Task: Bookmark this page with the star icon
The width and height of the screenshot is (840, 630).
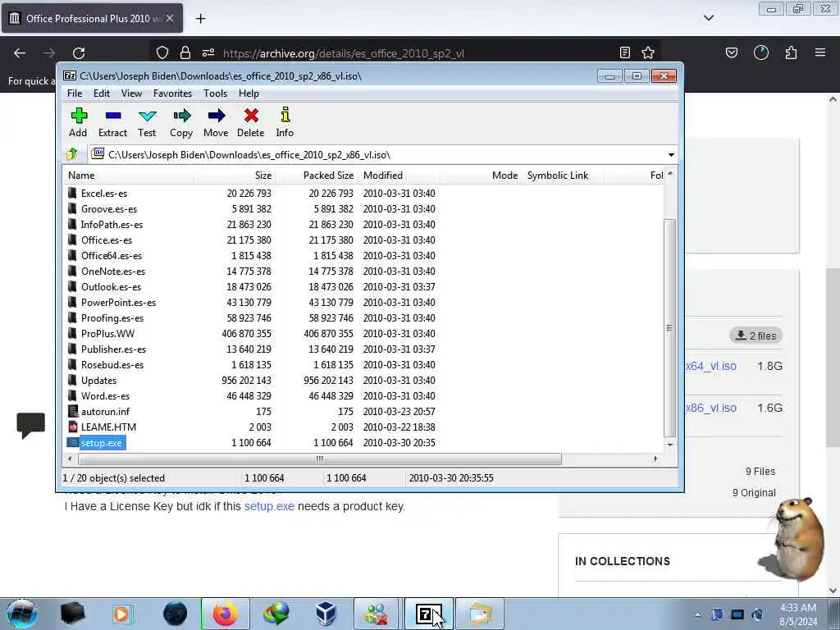Action: tap(648, 52)
